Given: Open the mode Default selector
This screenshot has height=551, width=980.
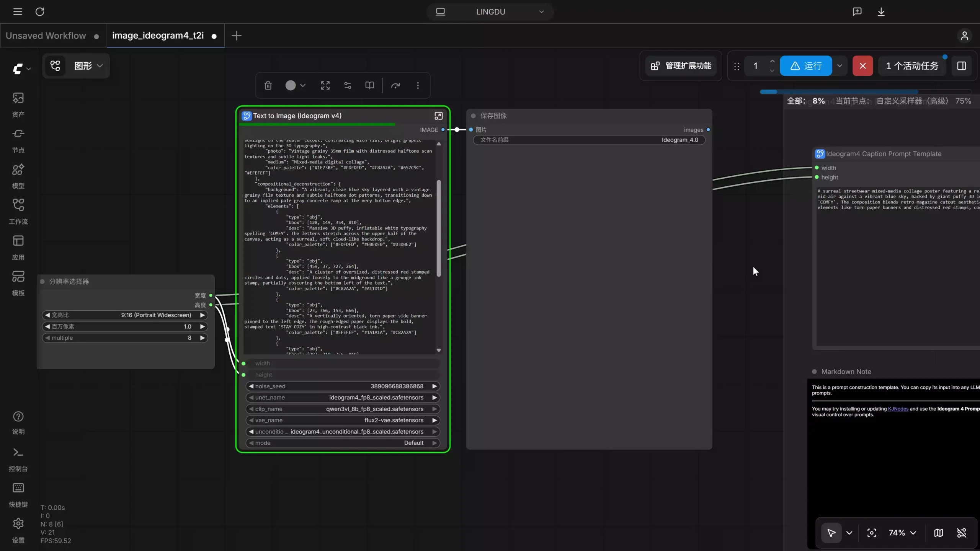Looking at the screenshot, I should click(343, 443).
